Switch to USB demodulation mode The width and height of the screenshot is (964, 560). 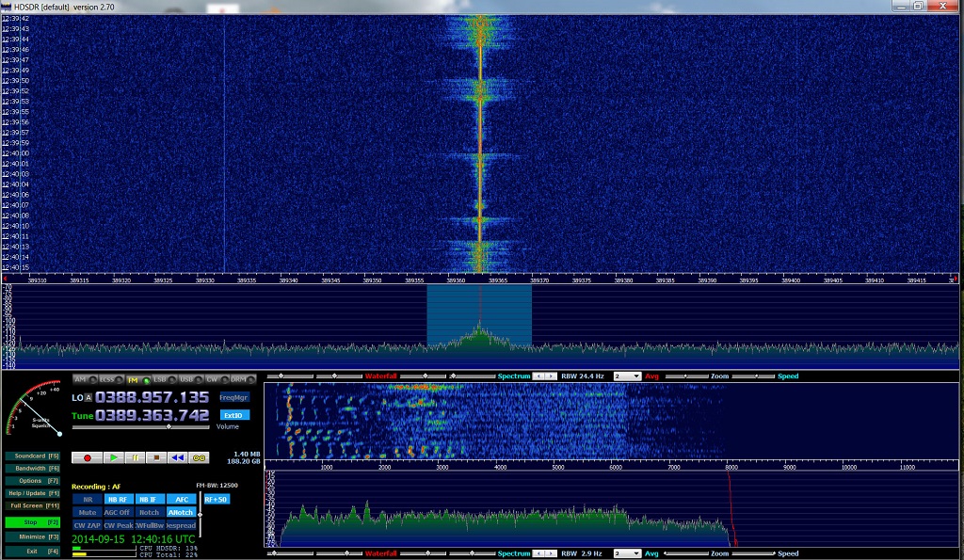pyautogui.click(x=186, y=379)
